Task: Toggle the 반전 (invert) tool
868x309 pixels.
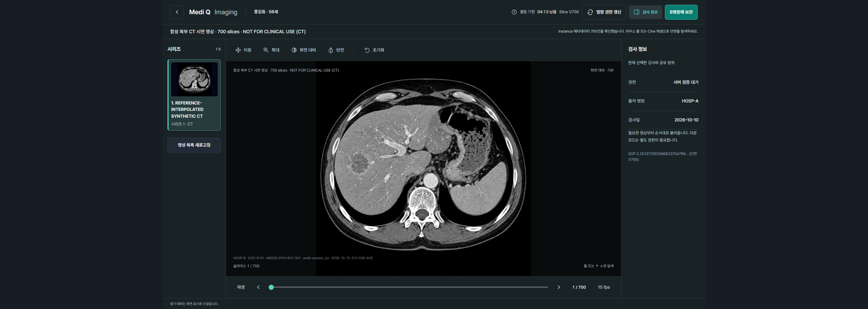Action: (336, 50)
